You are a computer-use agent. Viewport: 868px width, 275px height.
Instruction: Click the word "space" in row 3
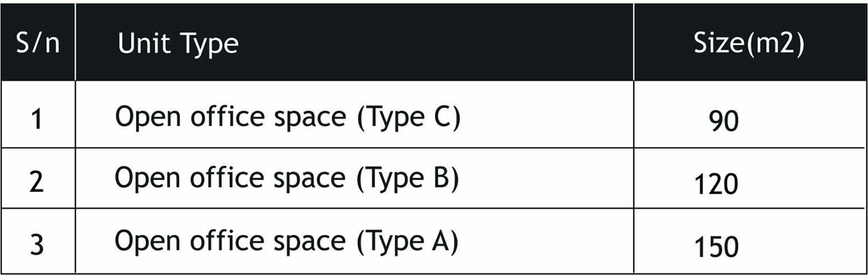coord(308,244)
